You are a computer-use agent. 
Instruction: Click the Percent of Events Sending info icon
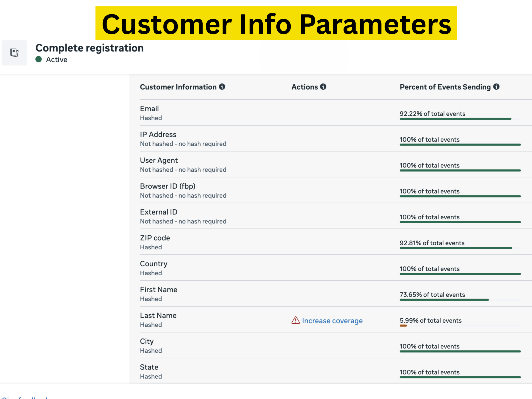click(496, 87)
